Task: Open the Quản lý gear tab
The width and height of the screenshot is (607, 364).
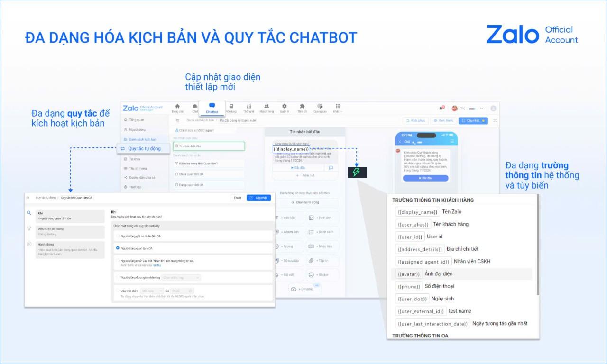Action: click(x=284, y=109)
